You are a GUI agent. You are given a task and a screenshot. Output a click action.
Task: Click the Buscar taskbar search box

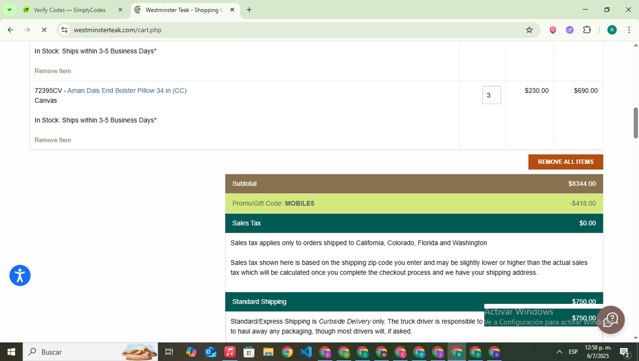(90, 352)
